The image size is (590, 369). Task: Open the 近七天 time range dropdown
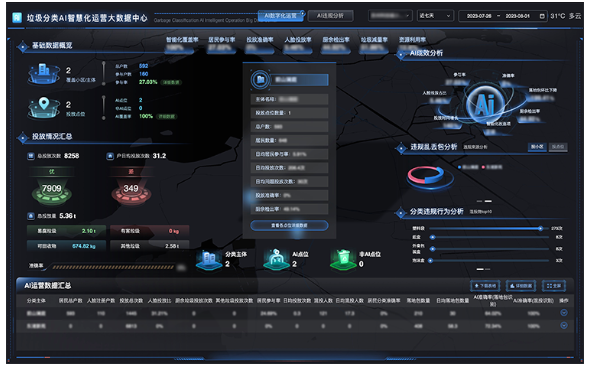(435, 16)
